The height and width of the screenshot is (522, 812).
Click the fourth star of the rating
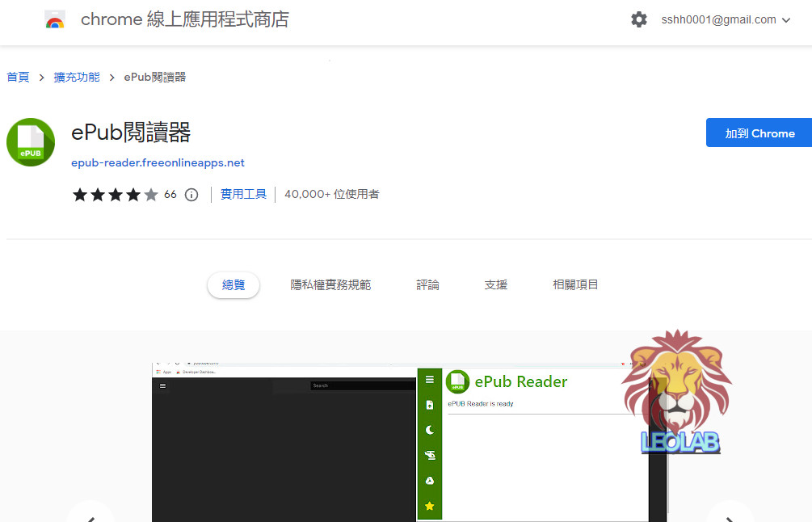click(133, 194)
